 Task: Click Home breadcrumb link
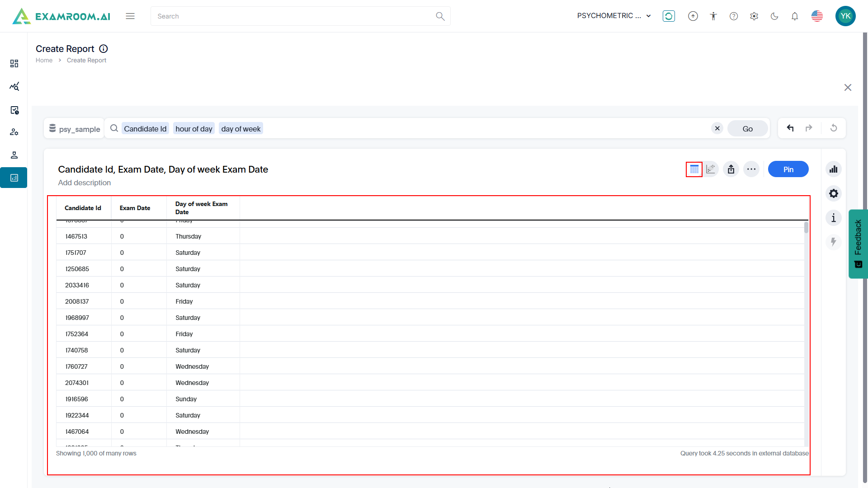44,60
